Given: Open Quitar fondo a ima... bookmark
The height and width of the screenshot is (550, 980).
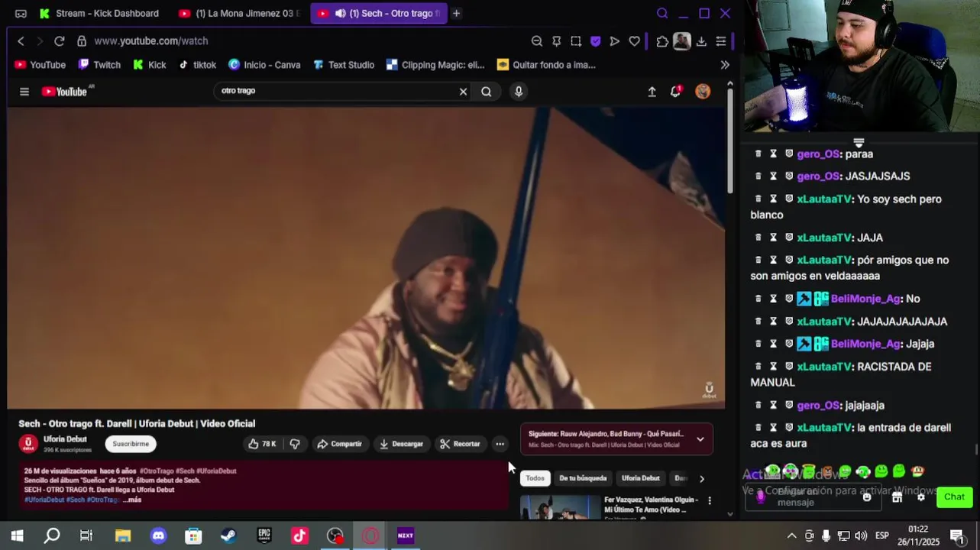Looking at the screenshot, I should click(546, 65).
